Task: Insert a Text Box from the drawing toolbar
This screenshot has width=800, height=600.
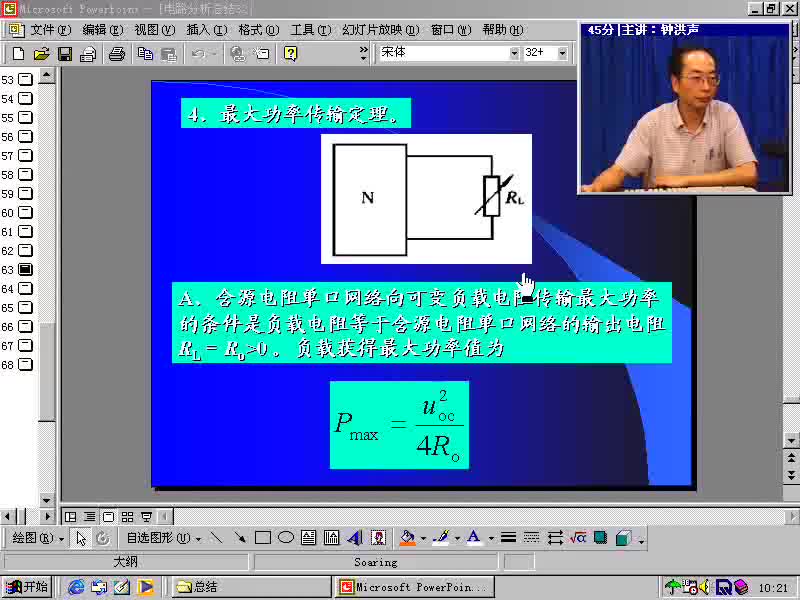Action: (x=308, y=537)
